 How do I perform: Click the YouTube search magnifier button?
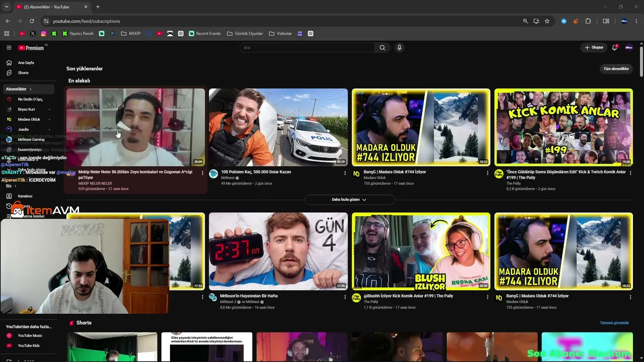tap(382, 48)
